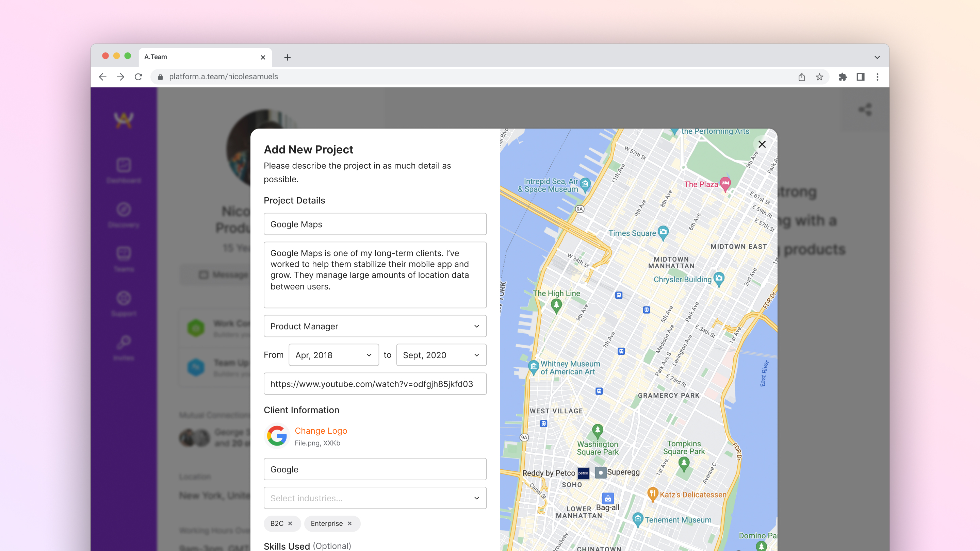Click Intrepid Museum marker on map

point(585,184)
